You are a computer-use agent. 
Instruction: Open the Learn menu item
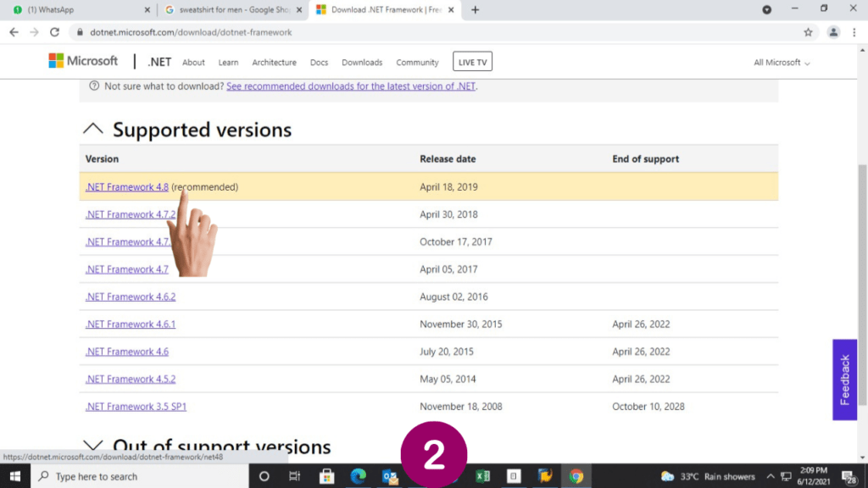point(228,63)
